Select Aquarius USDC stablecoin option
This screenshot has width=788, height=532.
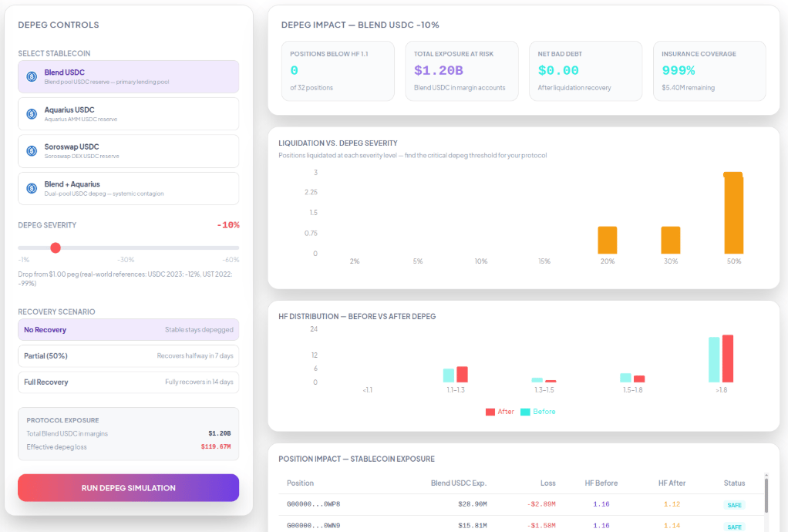[x=128, y=114]
